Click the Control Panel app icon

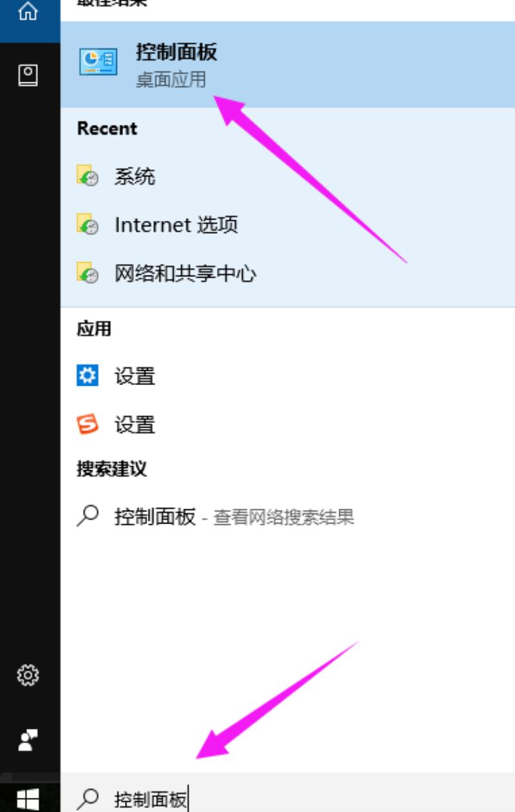[98, 62]
